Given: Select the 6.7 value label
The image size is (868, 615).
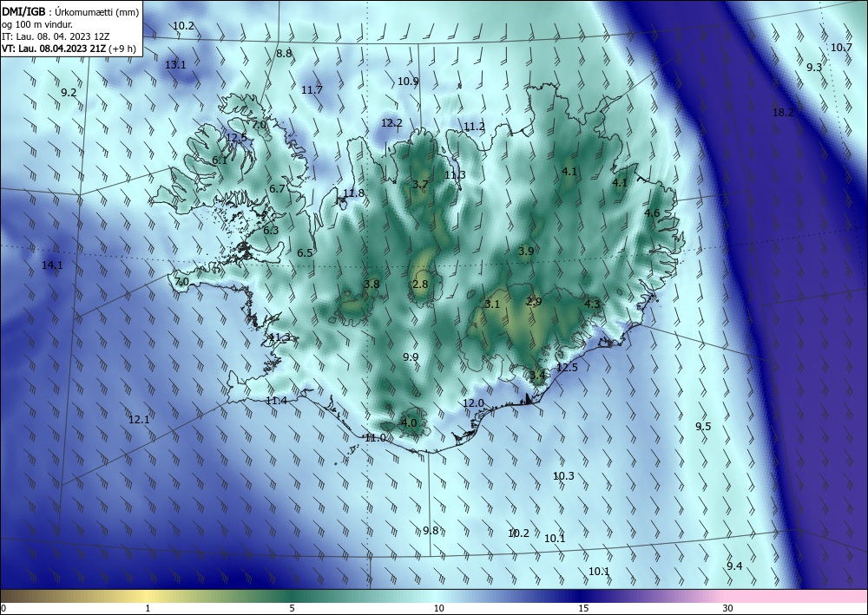Looking at the screenshot, I should pos(278,188).
